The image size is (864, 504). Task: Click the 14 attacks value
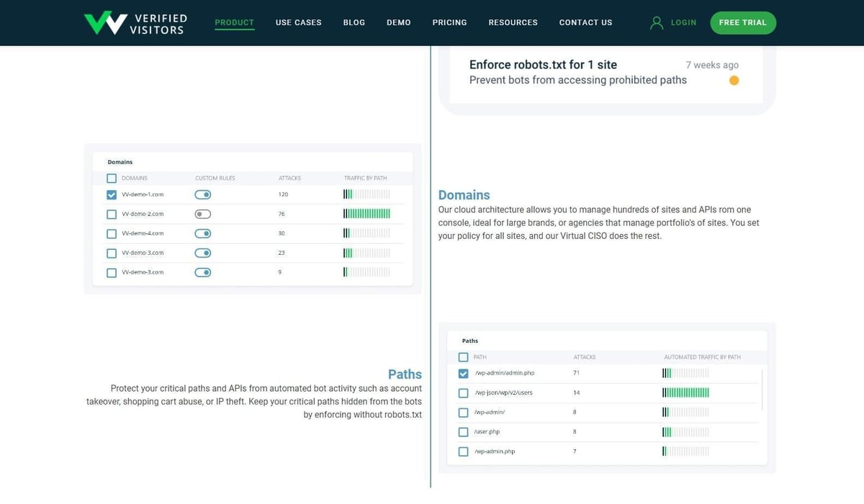(577, 393)
